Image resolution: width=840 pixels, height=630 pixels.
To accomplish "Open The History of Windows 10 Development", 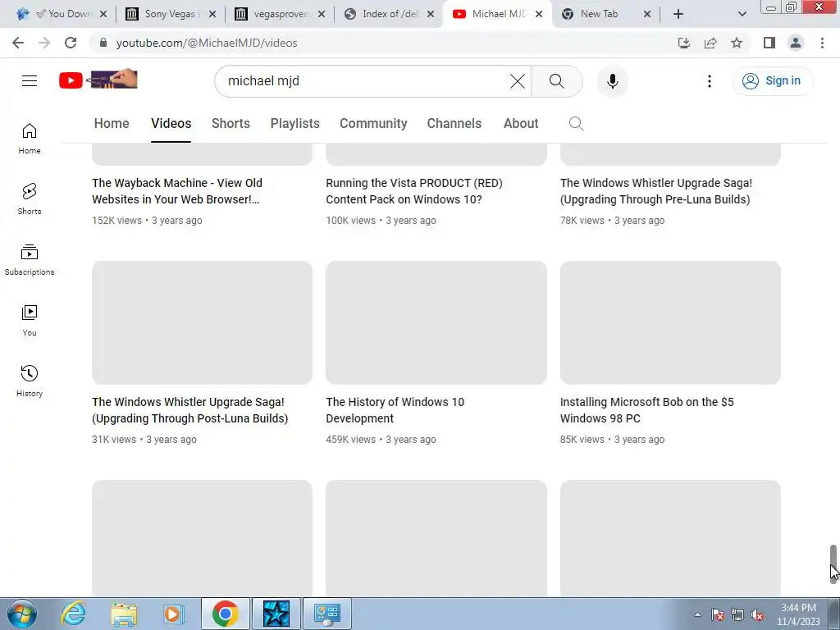I will 395,410.
